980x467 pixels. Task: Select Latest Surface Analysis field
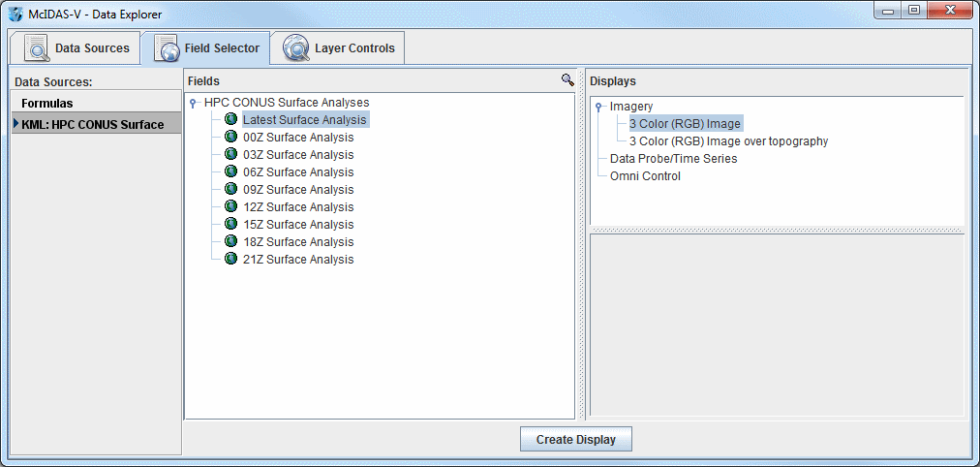point(305,119)
